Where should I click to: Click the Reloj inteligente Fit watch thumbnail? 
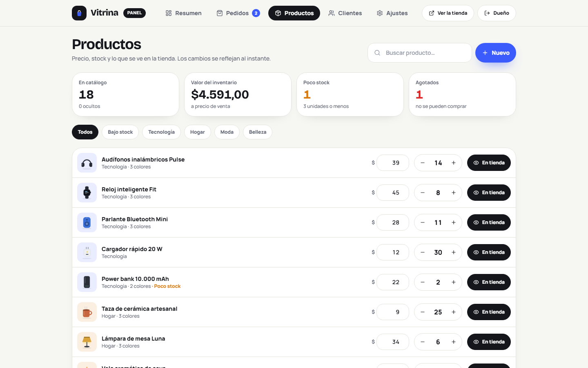[x=87, y=193]
